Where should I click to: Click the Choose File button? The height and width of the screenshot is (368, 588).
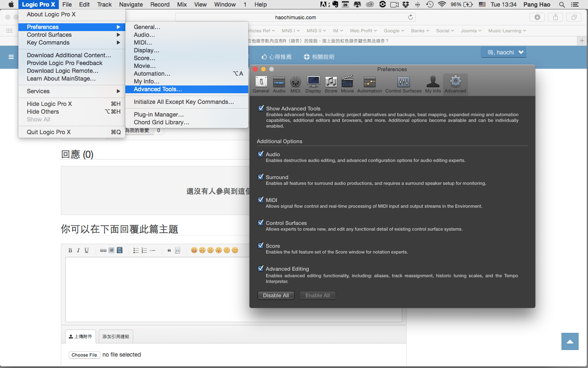click(85, 355)
